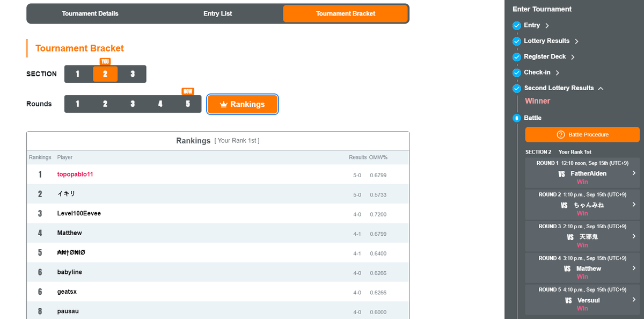
Task: Click the Check-in step label
Action: pyautogui.click(x=537, y=72)
